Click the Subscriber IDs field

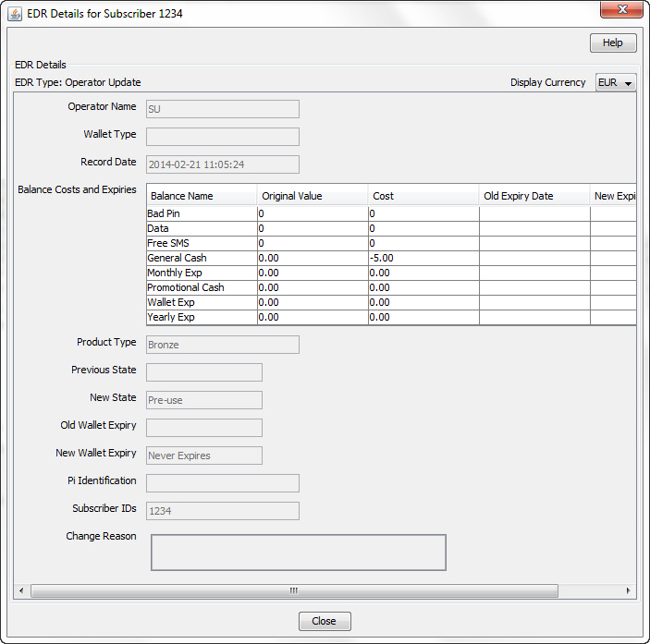click(223, 511)
